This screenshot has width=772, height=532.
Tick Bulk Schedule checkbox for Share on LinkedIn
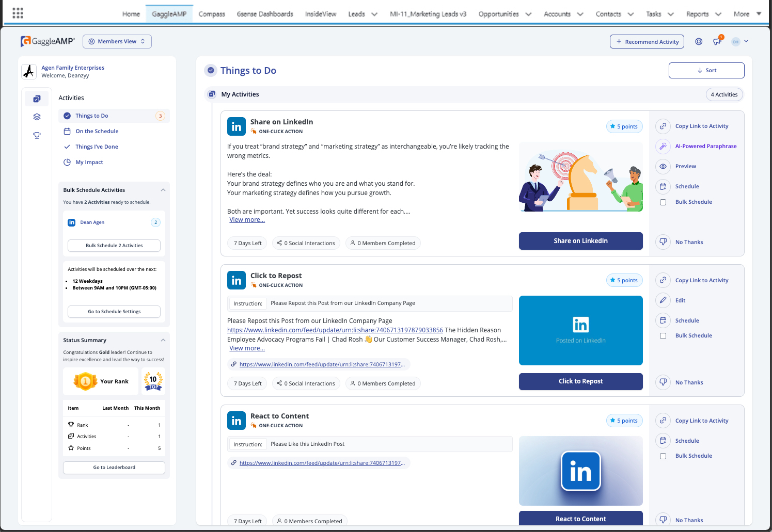pyautogui.click(x=663, y=202)
